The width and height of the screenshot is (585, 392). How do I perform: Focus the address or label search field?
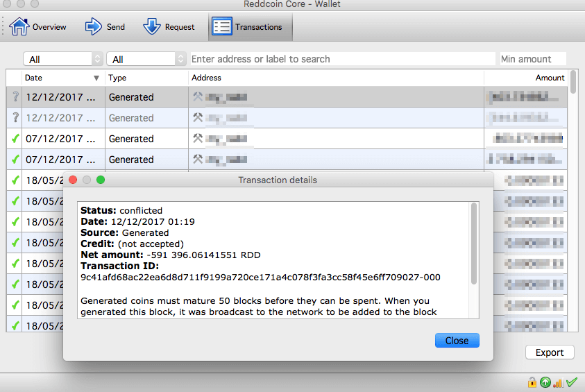pyautogui.click(x=343, y=59)
